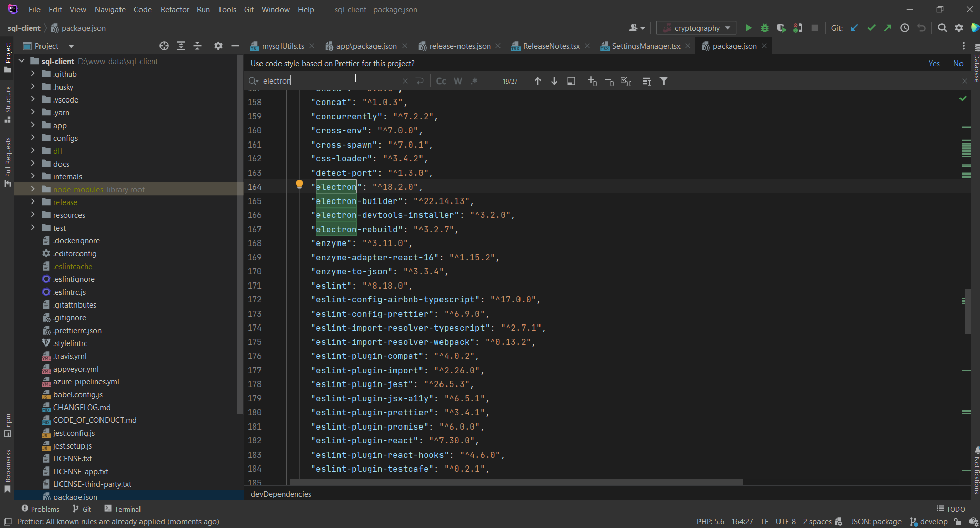Collapse all in Project panel

pos(197,46)
